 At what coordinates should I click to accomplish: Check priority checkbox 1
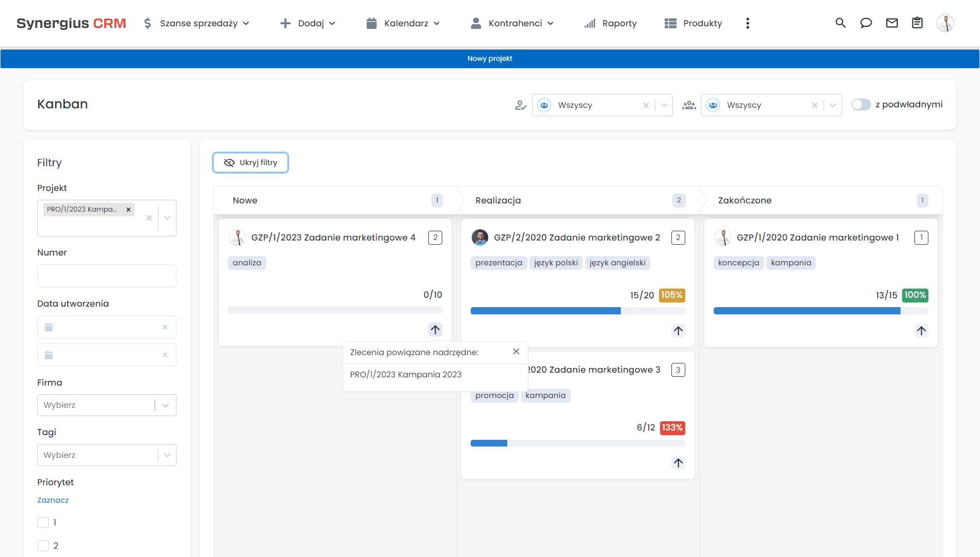click(43, 522)
